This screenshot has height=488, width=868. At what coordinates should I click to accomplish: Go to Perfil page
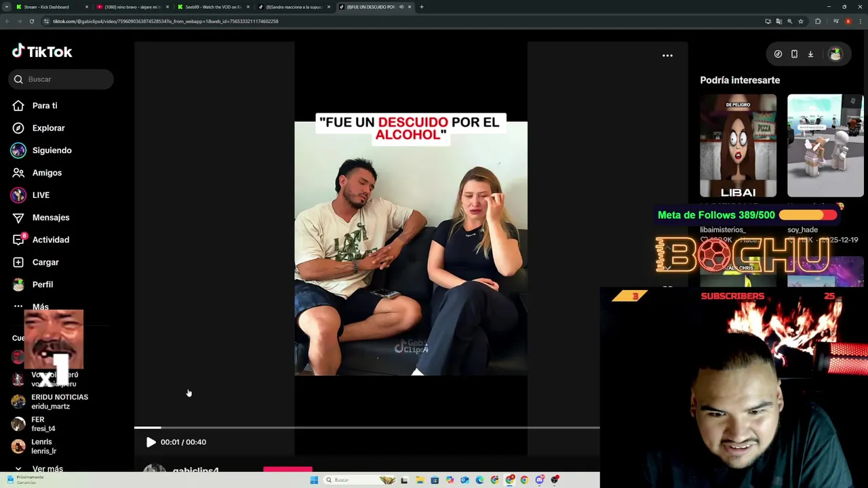[42, 285]
